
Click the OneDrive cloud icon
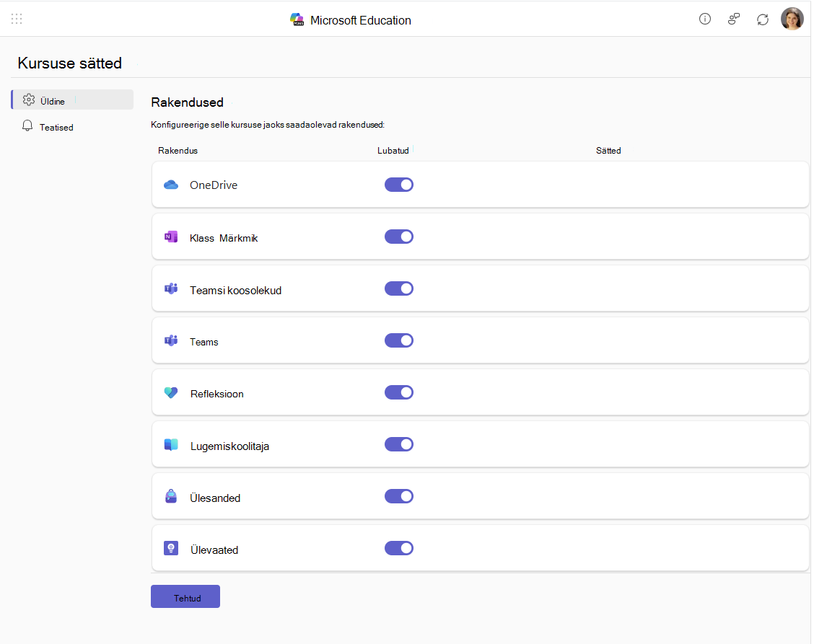[x=171, y=185]
